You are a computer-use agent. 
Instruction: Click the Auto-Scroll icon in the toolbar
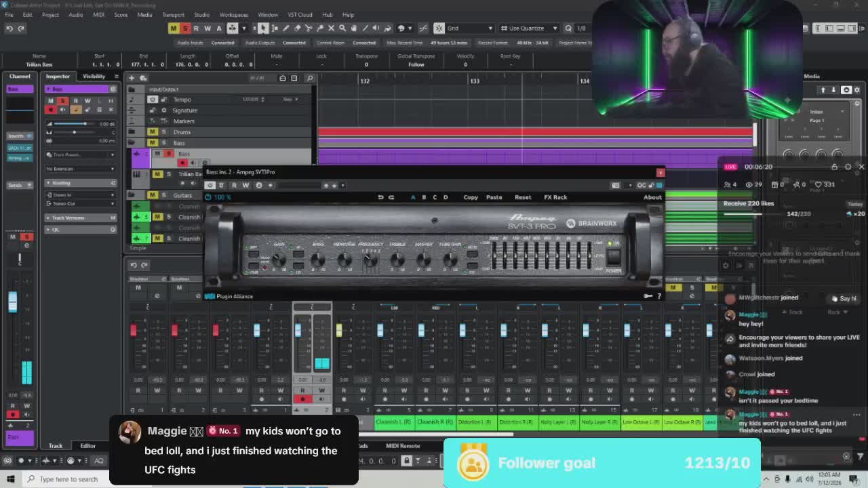pos(232,28)
